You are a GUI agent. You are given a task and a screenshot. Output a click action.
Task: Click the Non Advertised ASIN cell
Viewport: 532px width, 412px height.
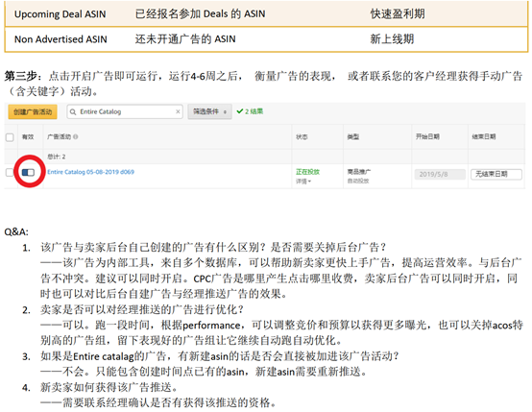60,39
